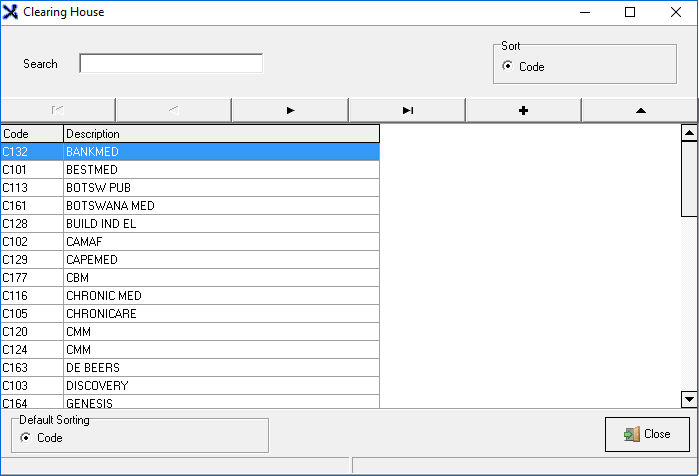Click into the Search field
The height and width of the screenshot is (476, 699).
click(x=171, y=63)
